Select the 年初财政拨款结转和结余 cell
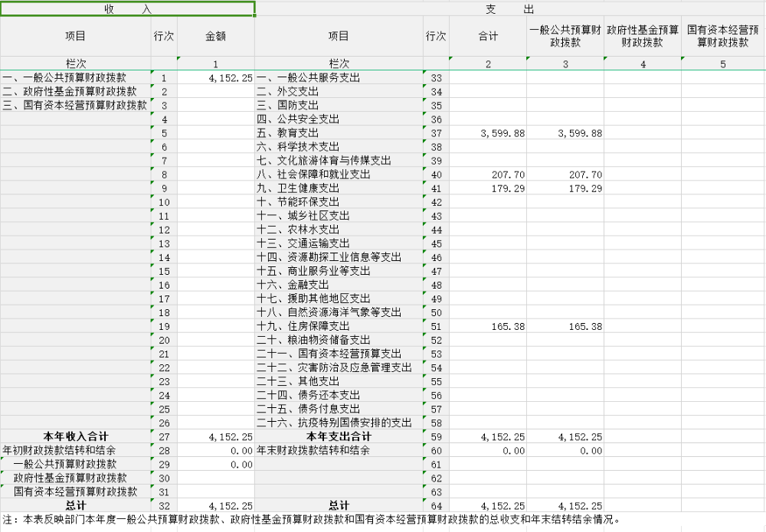This screenshot has width=766, height=532. [75, 450]
